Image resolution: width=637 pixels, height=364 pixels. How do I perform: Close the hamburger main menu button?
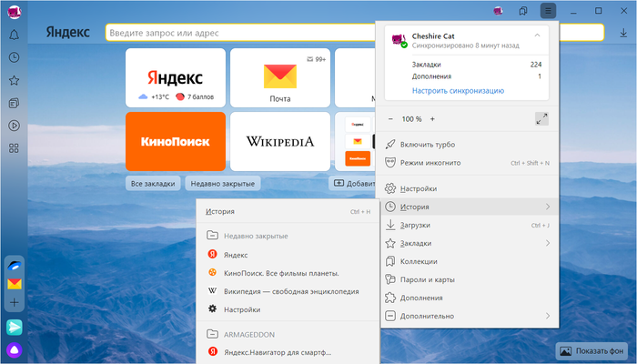pos(548,11)
